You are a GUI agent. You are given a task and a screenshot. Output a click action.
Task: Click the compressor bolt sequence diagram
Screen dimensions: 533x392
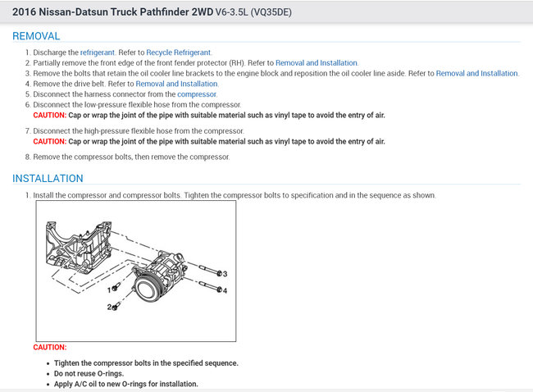136,271
